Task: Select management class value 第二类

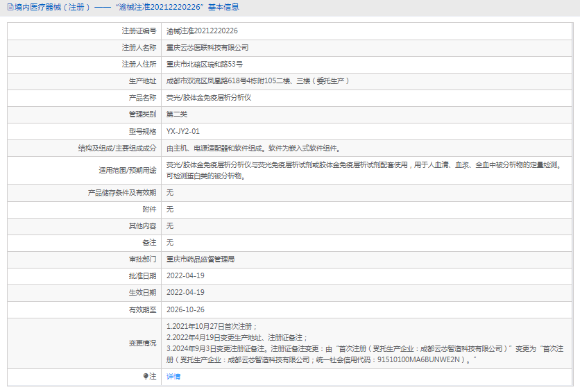Action: pyautogui.click(x=177, y=114)
